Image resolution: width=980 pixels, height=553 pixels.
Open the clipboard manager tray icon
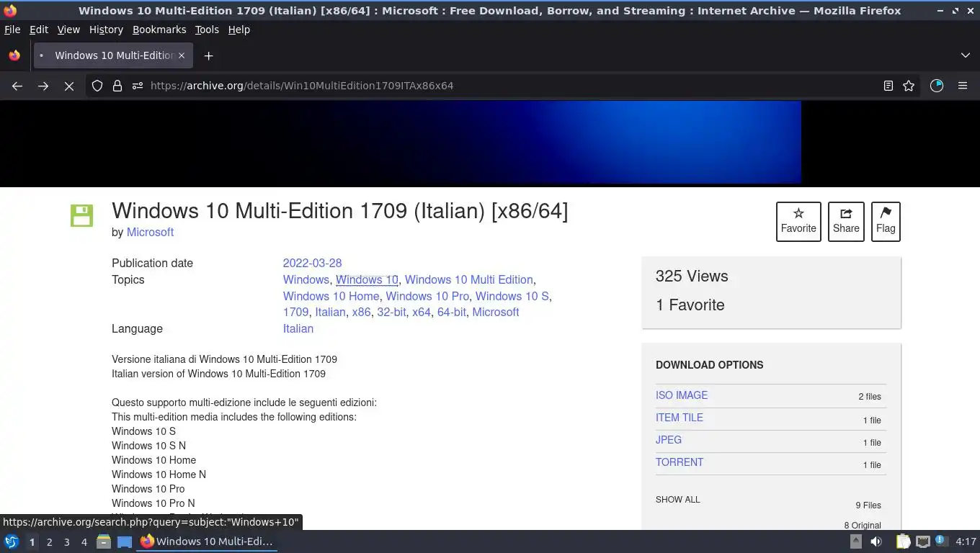pyautogui.click(x=903, y=541)
